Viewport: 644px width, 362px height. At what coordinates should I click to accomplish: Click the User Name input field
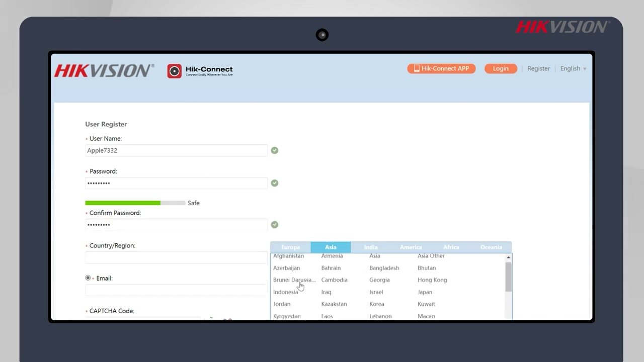(x=176, y=150)
